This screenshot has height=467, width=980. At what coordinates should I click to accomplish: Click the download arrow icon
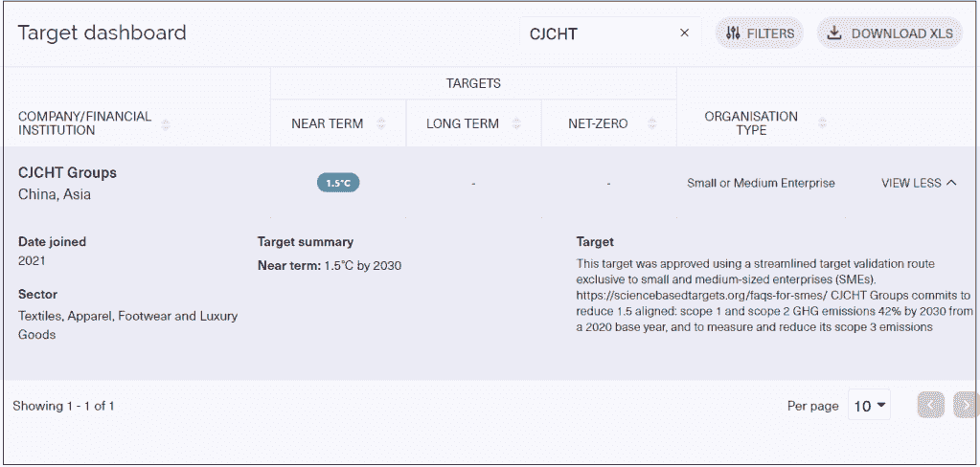click(x=834, y=33)
